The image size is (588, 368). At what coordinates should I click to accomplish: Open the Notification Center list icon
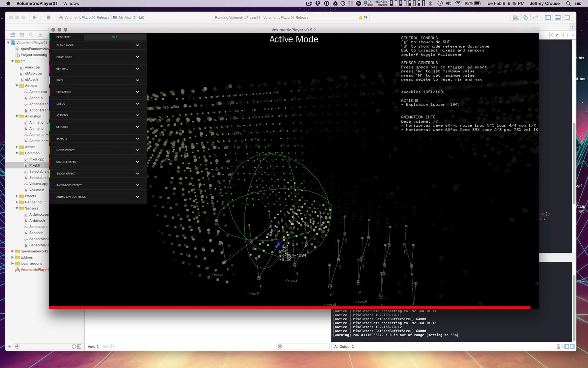click(x=578, y=3)
